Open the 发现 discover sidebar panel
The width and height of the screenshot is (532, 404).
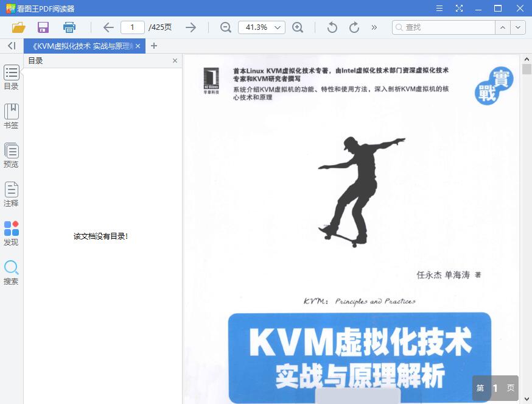pyautogui.click(x=11, y=233)
